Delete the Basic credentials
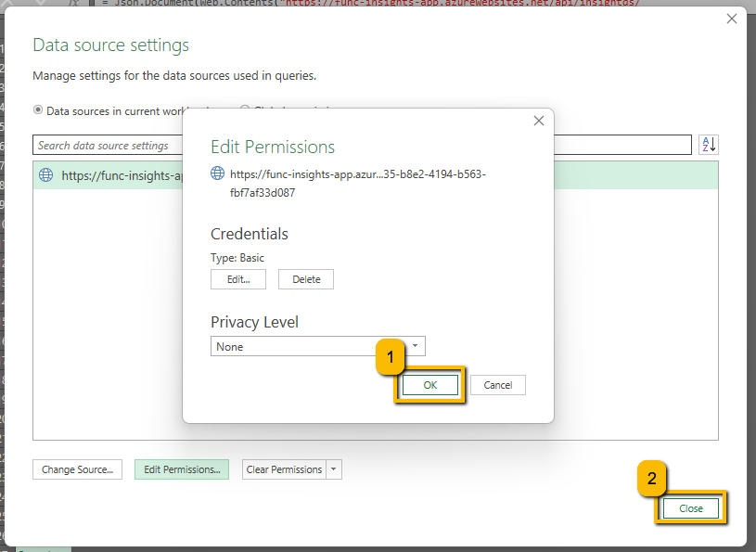 [306, 279]
